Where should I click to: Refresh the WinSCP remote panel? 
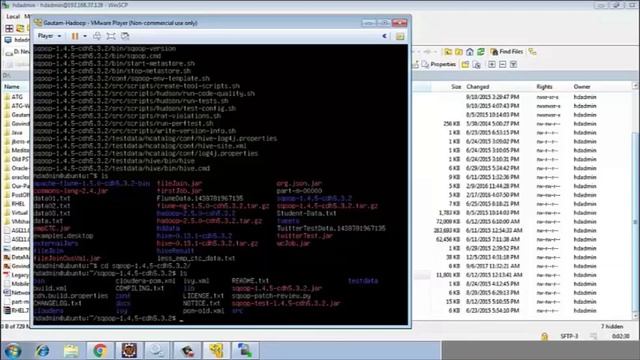tap(480, 52)
